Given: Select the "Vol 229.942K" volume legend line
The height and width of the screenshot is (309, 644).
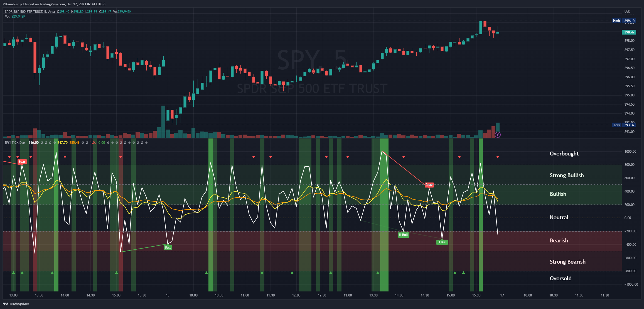Looking at the screenshot, I should 15,16.
